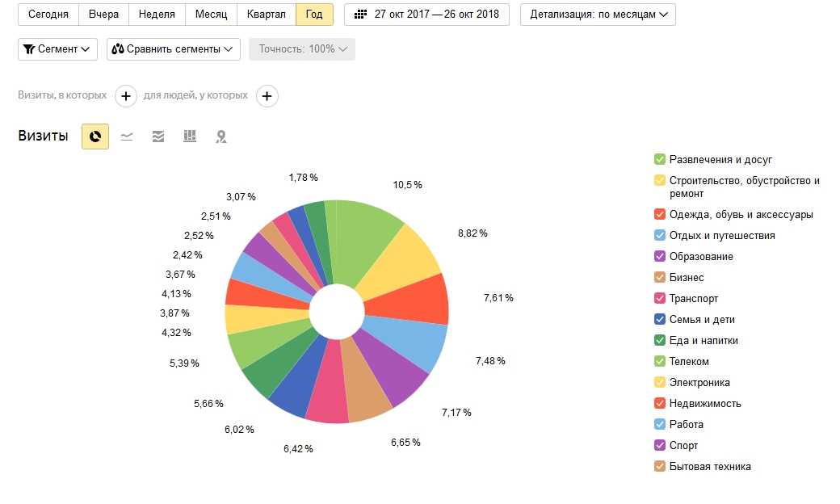Select the pie chart view icon

coord(95,136)
